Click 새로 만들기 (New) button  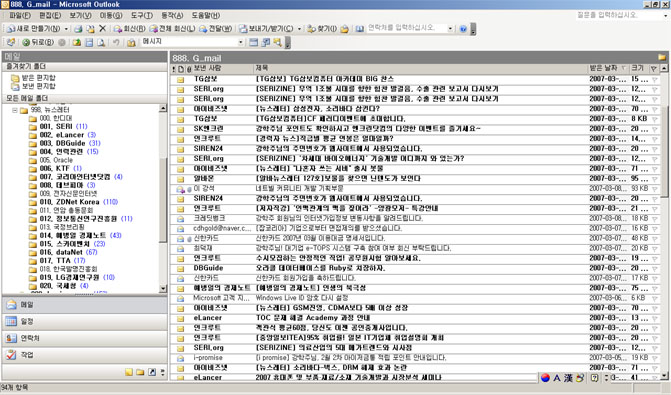tap(33, 29)
